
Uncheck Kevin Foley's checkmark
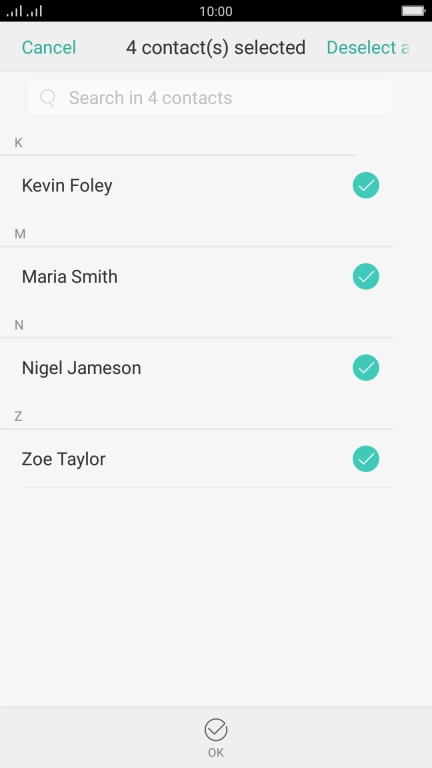(366, 185)
